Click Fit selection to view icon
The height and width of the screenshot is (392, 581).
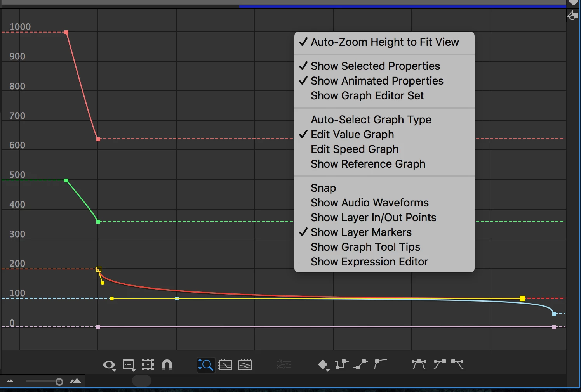click(225, 364)
